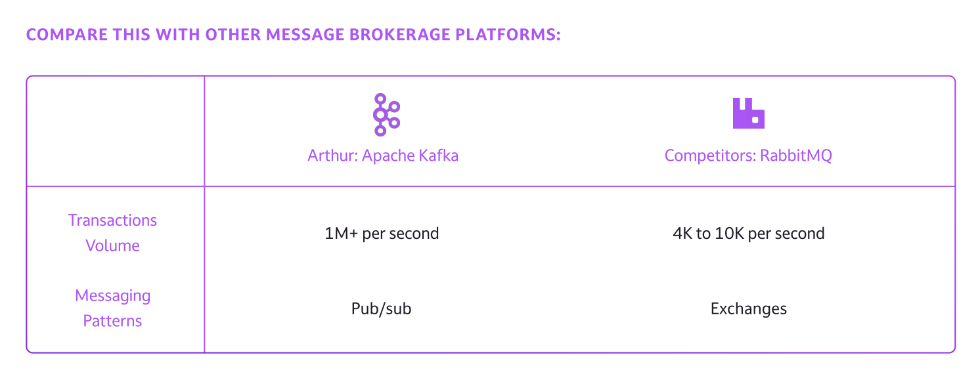Image resolution: width=980 pixels, height=378 pixels.
Task: Click the RabbitMQ logo icon
Action: point(748,114)
